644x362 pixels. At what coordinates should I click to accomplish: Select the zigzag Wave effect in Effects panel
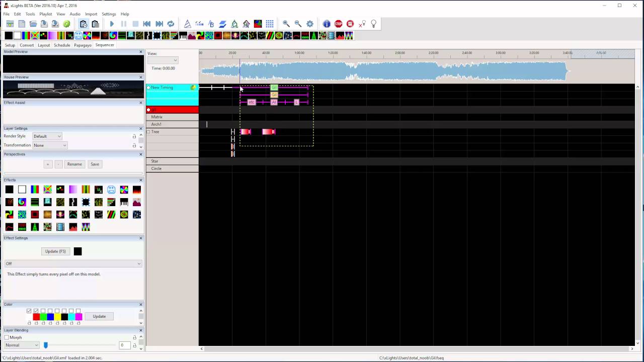click(x=86, y=227)
